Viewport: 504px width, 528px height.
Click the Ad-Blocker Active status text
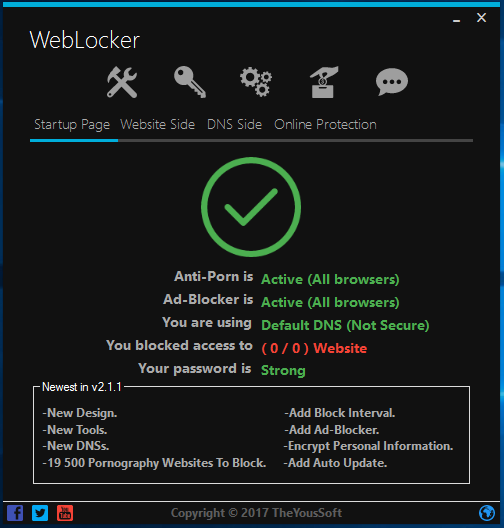(330, 302)
